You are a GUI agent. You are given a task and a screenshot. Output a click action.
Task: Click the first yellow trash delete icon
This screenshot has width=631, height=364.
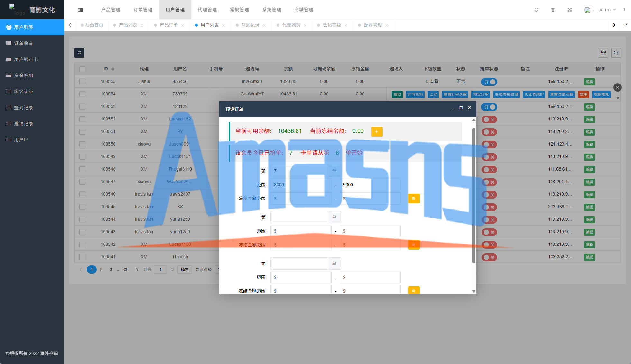[x=414, y=199]
